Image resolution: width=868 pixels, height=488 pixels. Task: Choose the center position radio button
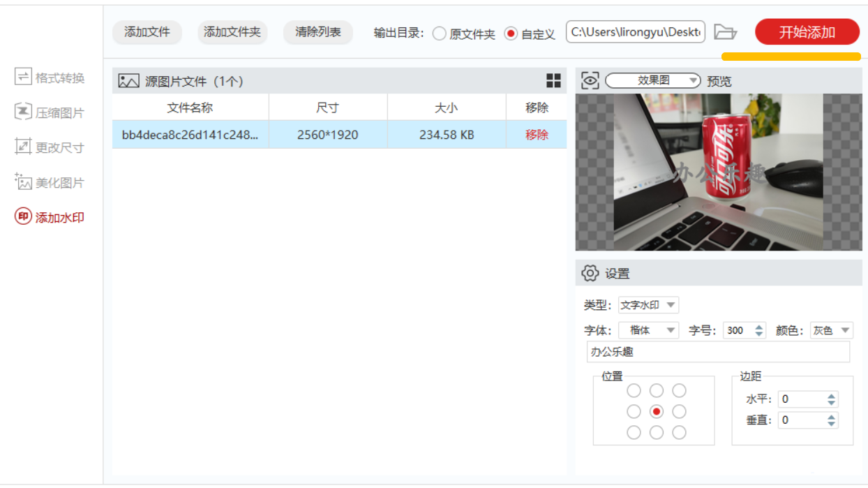pos(657,412)
